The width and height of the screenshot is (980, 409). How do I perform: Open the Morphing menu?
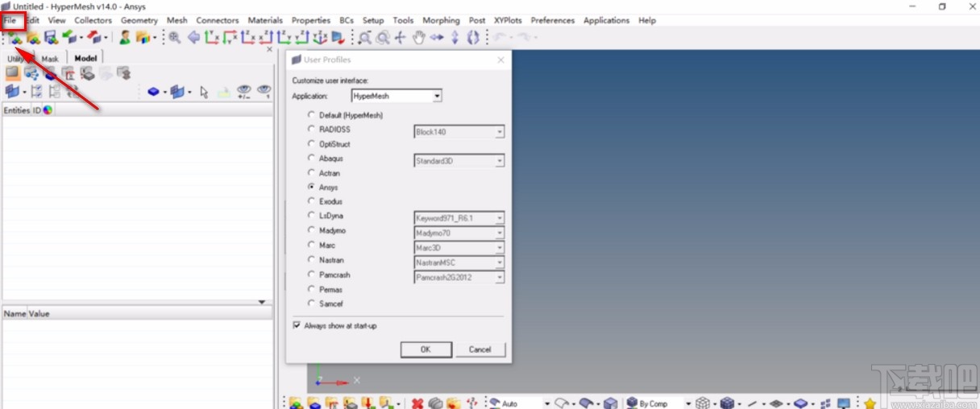(x=441, y=20)
